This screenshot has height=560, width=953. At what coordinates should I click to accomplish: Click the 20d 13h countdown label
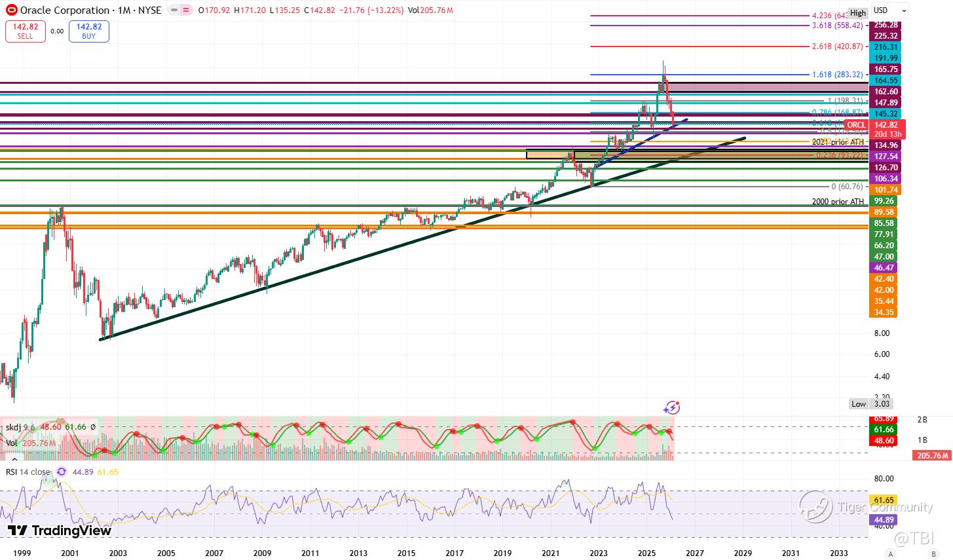click(x=887, y=134)
